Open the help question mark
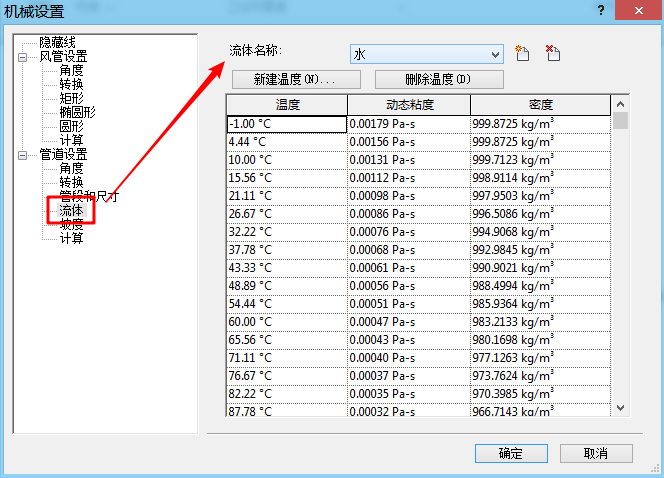The width and height of the screenshot is (664, 478). [x=601, y=10]
